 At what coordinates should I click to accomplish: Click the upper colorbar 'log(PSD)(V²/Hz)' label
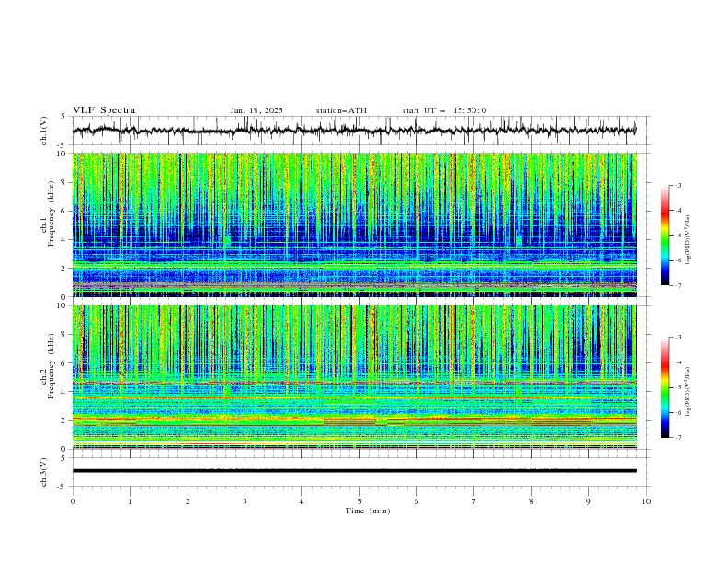pos(688,240)
